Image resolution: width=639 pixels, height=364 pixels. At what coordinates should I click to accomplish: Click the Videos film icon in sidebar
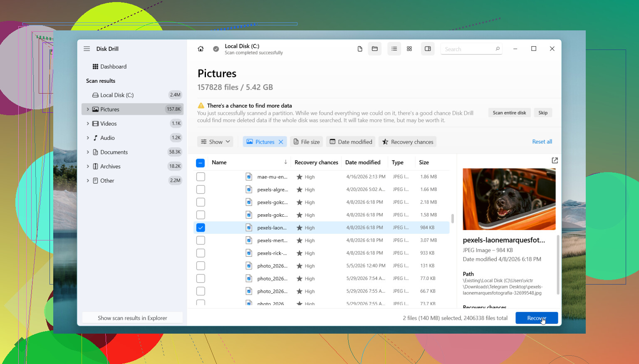coord(95,124)
